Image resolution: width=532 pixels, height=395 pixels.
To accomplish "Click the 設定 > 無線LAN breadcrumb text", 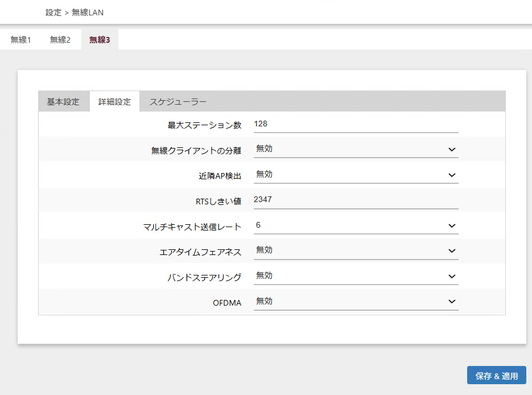I will [x=75, y=12].
